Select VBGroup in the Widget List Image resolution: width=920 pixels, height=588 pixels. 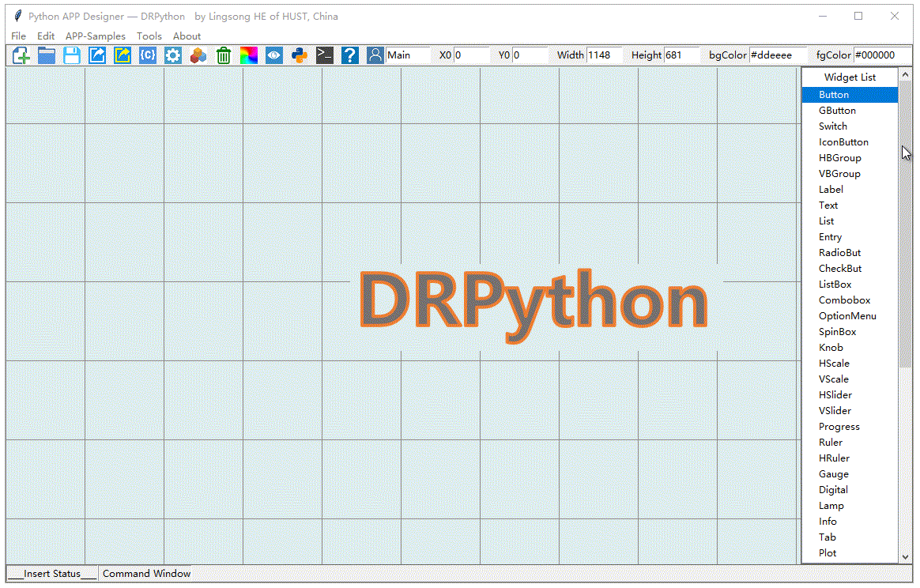[x=850, y=174]
